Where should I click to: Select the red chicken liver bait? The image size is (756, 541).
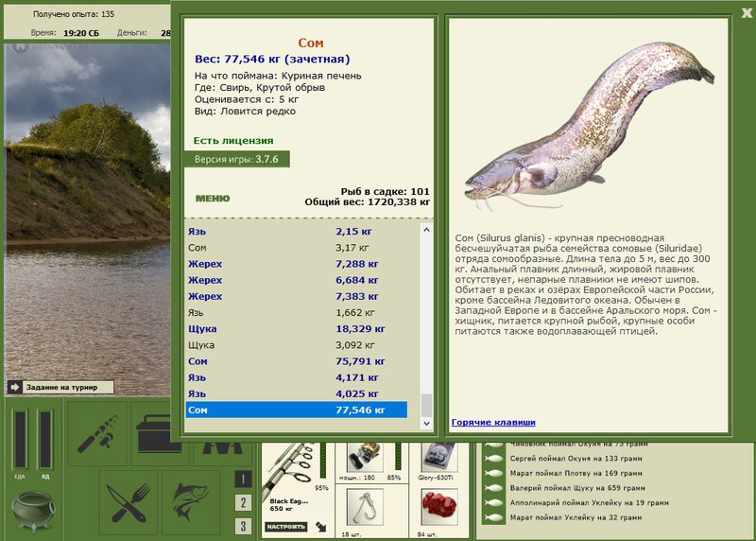(x=438, y=507)
